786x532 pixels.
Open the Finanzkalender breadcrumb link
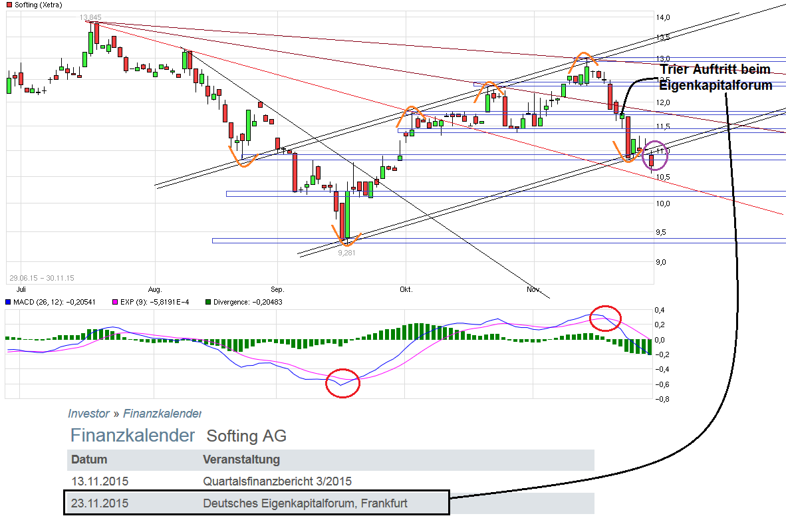(x=162, y=414)
